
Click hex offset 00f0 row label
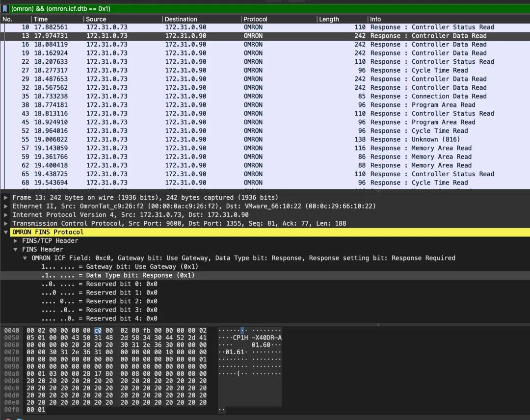coord(11,410)
